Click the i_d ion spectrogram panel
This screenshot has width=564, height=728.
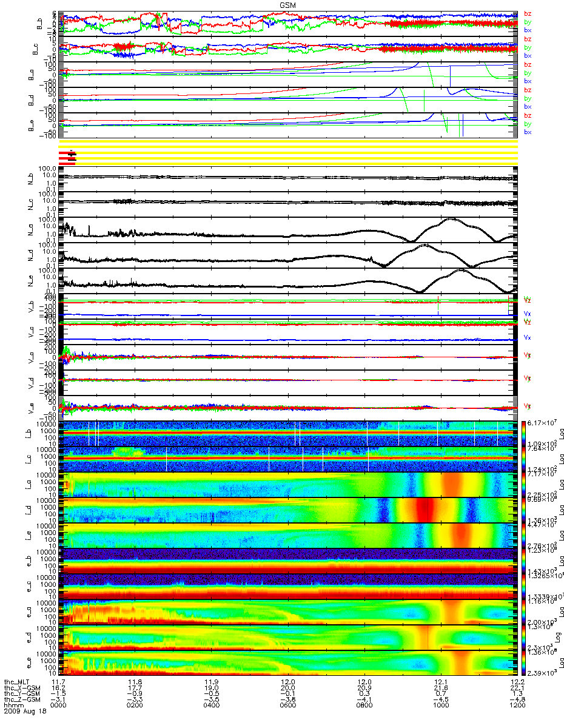(x=287, y=510)
